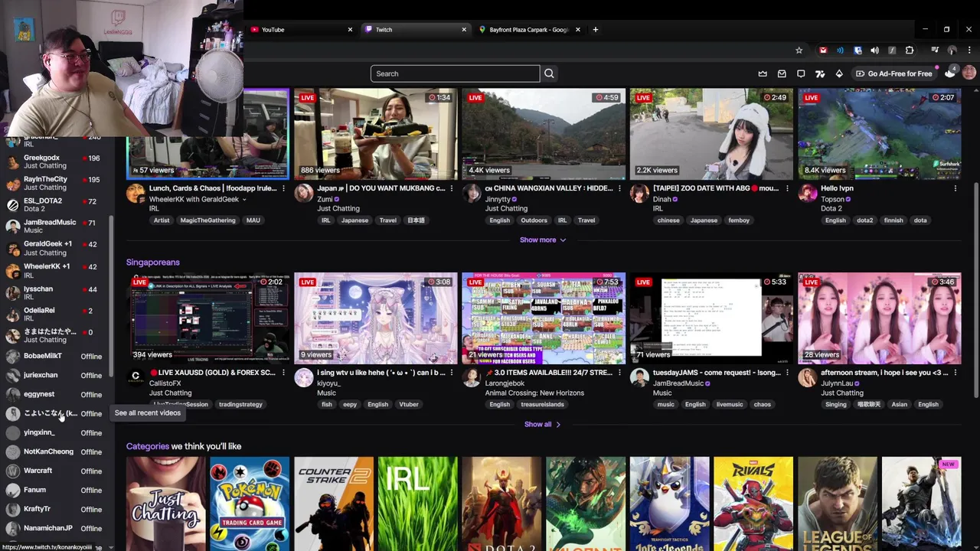Open the IRL category card

click(x=418, y=504)
